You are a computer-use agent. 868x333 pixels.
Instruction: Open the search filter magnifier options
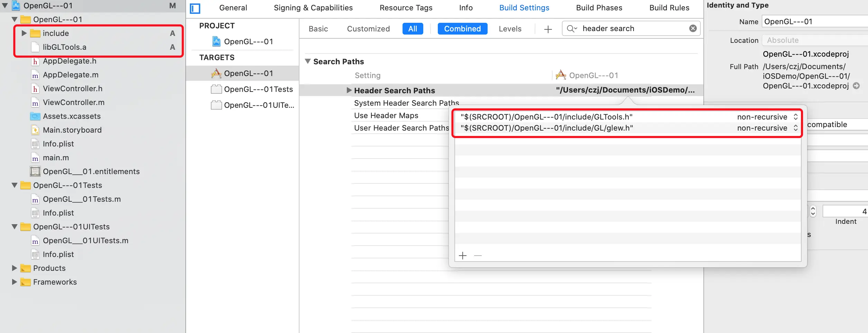tap(572, 28)
